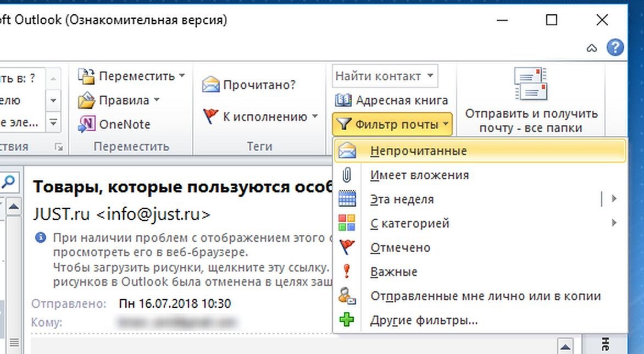
Task: Click Send/Receive all folders envelope icon
Action: click(530, 84)
